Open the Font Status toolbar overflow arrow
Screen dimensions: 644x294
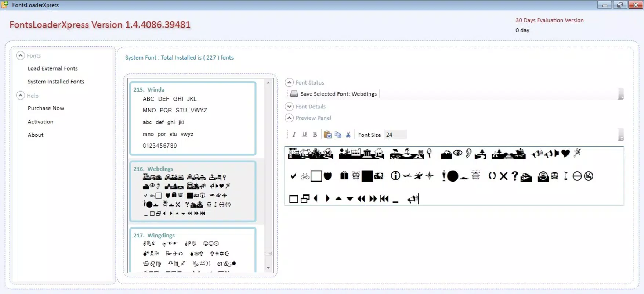tap(621, 94)
